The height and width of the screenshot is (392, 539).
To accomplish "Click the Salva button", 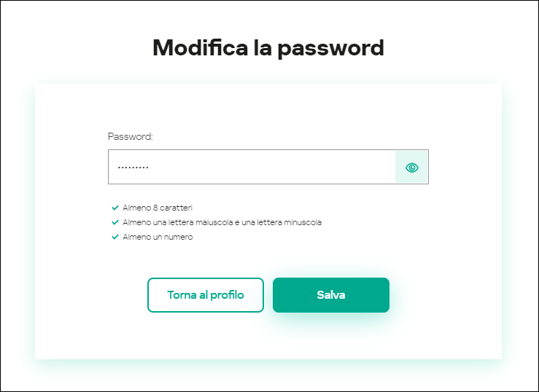I will tap(331, 295).
